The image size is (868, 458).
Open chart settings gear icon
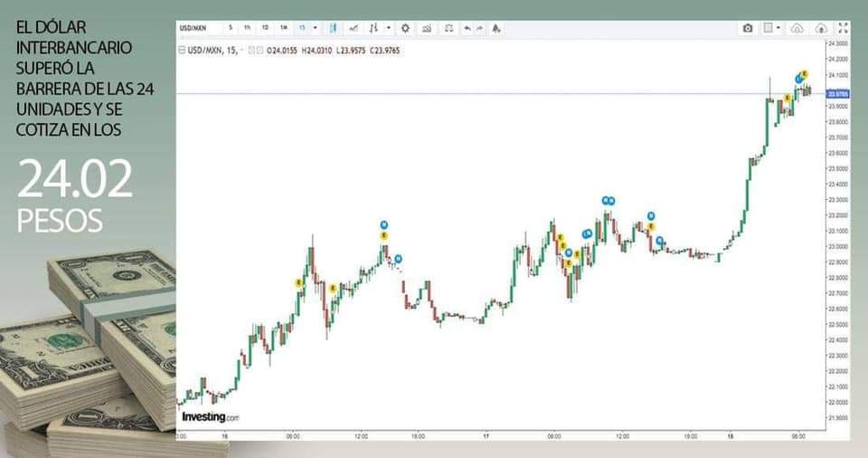(405, 28)
